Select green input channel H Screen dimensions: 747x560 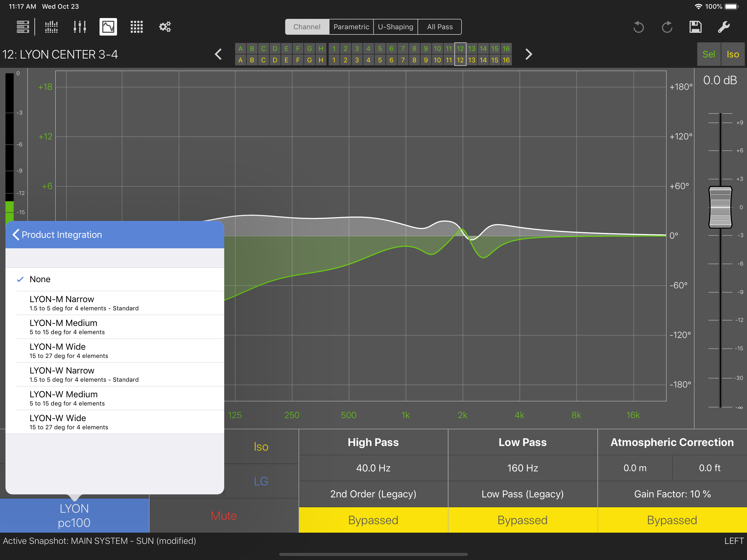pos(321,49)
